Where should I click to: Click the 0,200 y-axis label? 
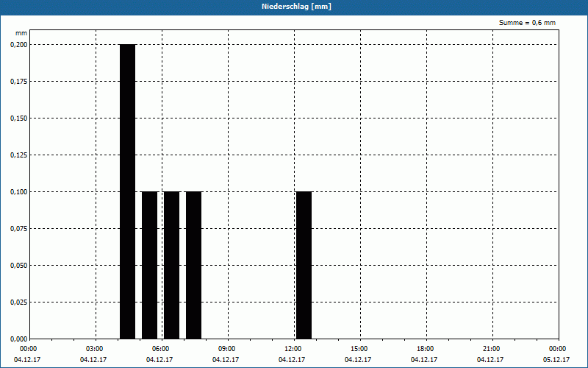coord(19,45)
